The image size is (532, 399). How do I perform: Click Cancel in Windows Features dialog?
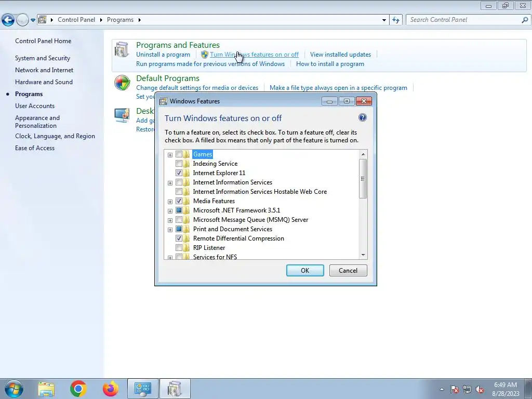tap(348, 270)
